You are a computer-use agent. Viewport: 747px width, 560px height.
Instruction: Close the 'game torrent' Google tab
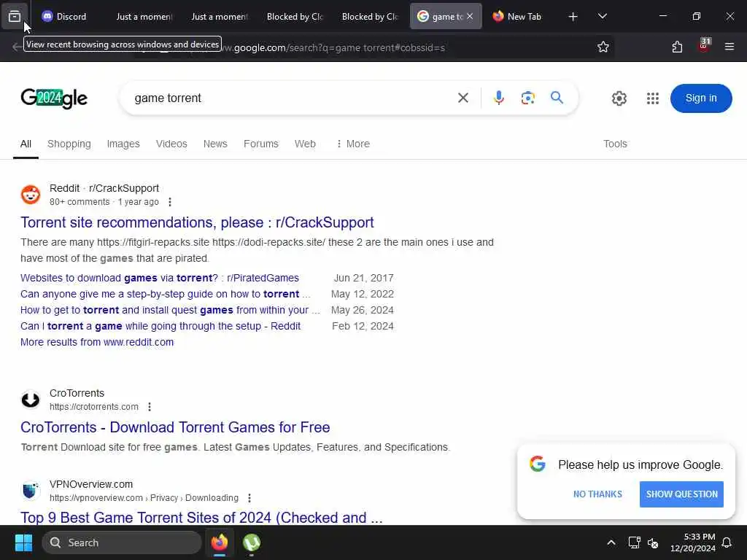(470, 16)
